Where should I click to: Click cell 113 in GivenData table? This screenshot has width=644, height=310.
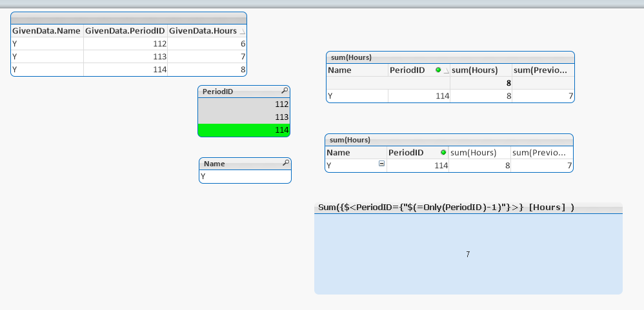[x=126, y=57]
